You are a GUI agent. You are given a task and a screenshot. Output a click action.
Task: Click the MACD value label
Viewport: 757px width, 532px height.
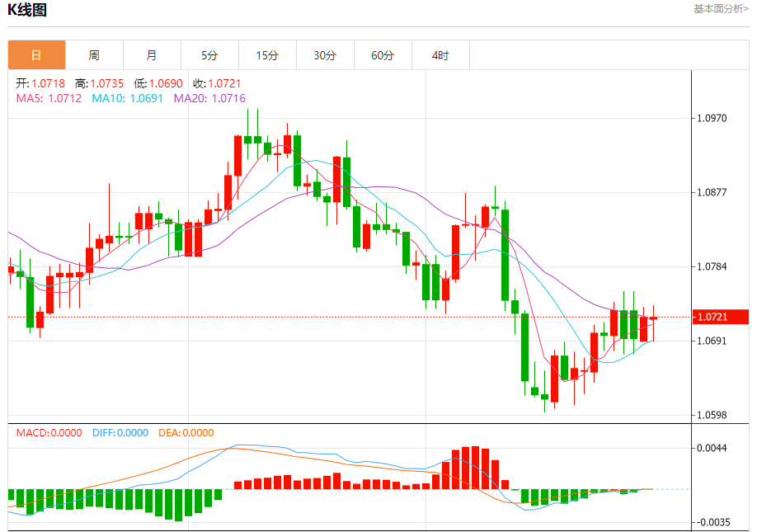pos(49,432)
